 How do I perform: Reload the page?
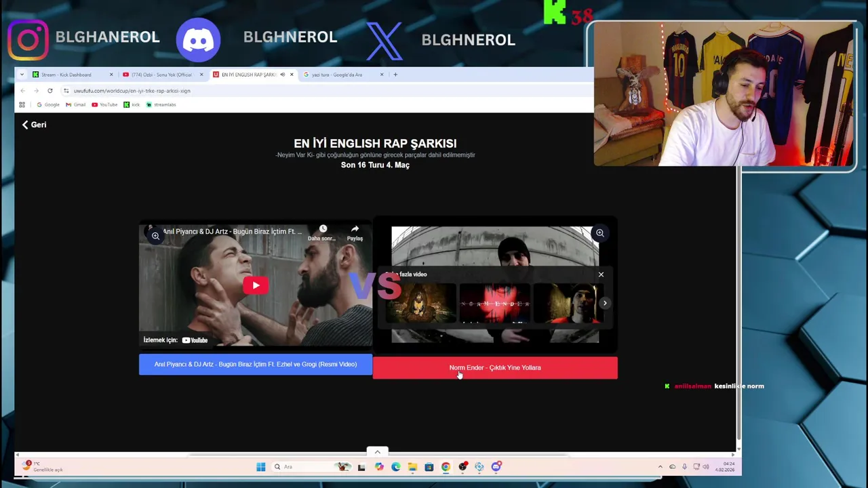click(x=50, y=91)
